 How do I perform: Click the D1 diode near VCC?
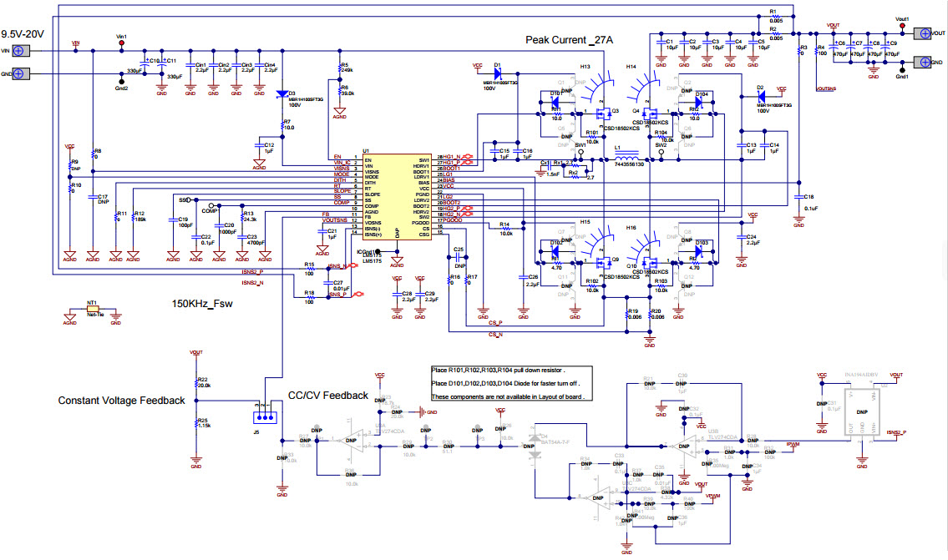[499, 74]
